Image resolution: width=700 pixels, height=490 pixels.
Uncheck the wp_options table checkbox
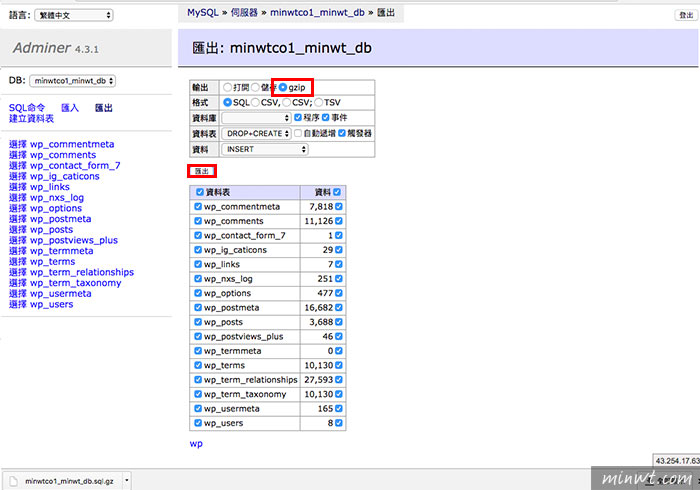coord(198,293)
